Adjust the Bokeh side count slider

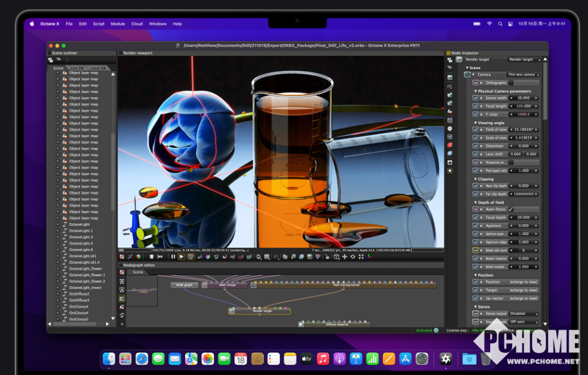[x=524, y=250]
